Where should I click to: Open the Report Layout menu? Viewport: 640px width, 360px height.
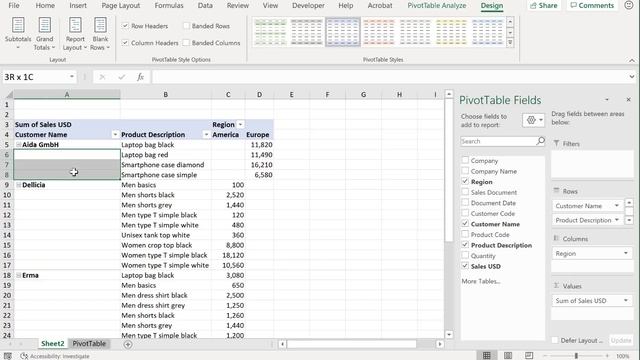[x=75, y=34]
